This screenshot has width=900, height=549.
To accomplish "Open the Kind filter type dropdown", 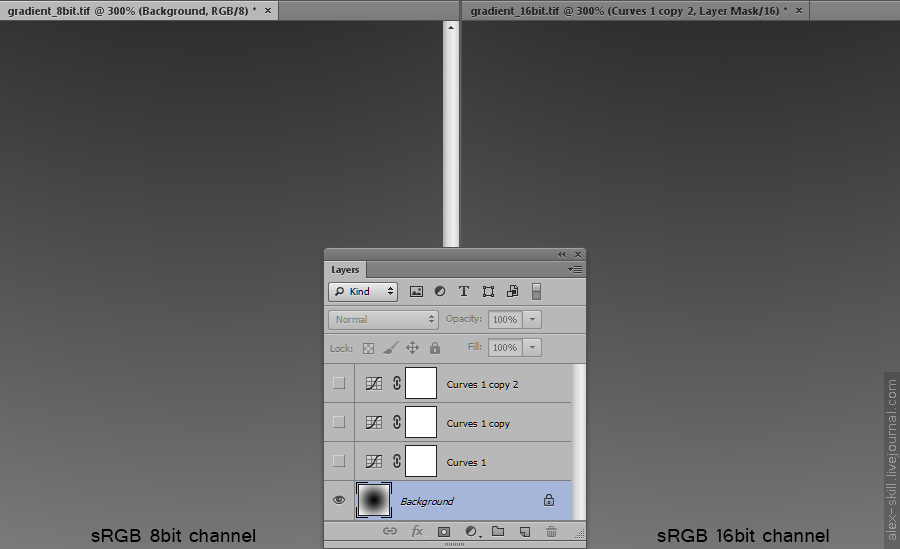I will pyautogui.click(x=362, y=292).
